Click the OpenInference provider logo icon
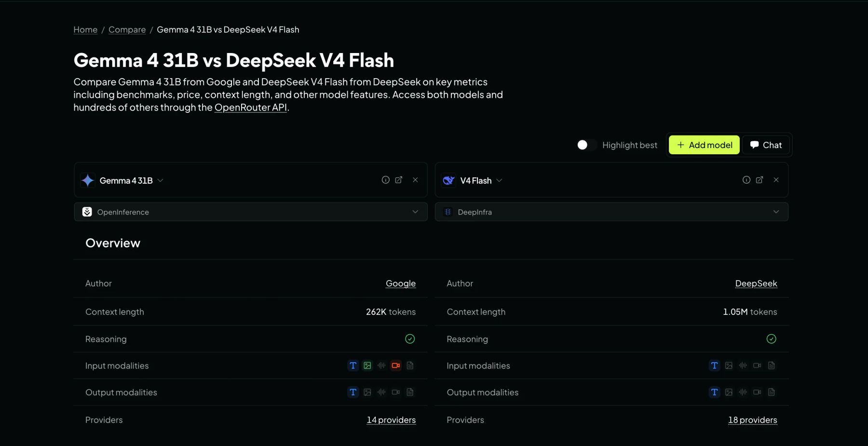The width and height of the screenshot is (868, 446). click(87, 212)
